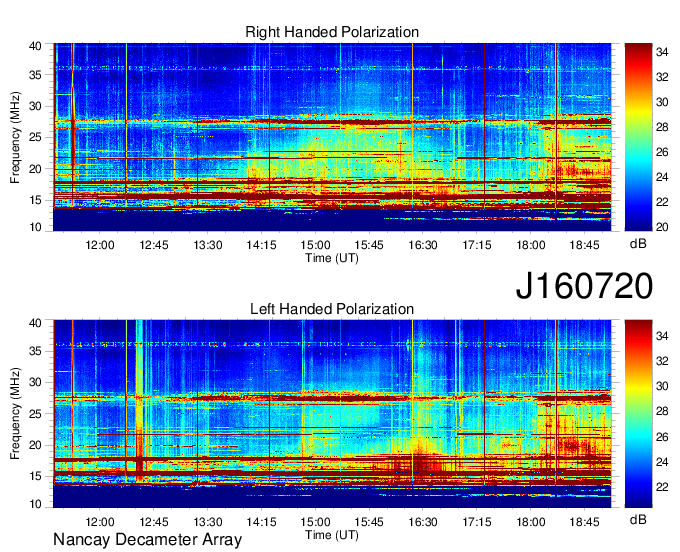
Task: Click "15:00" time tick under Right Handed plot
Action: point(315,245)
